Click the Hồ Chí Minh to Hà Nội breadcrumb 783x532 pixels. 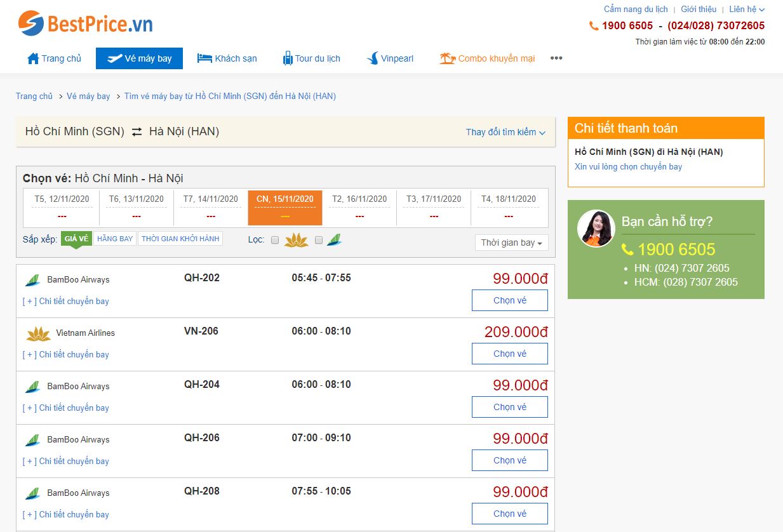pos(230,96)
